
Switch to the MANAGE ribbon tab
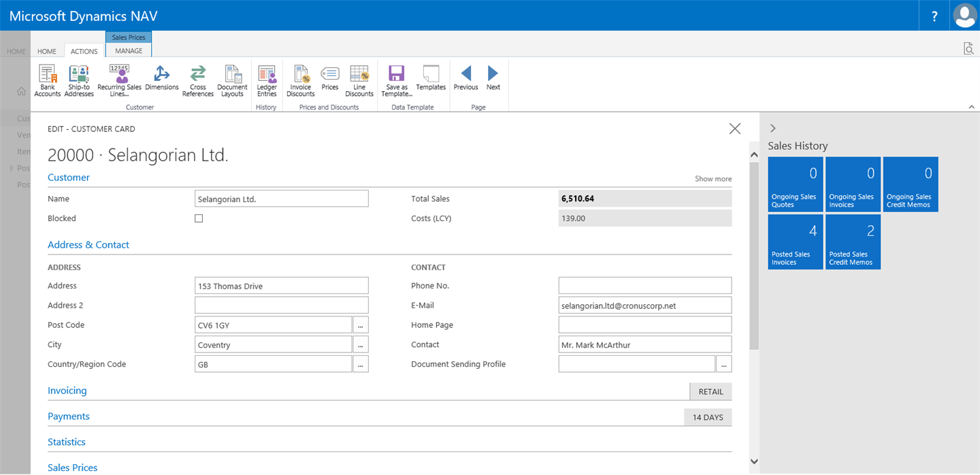129,51
